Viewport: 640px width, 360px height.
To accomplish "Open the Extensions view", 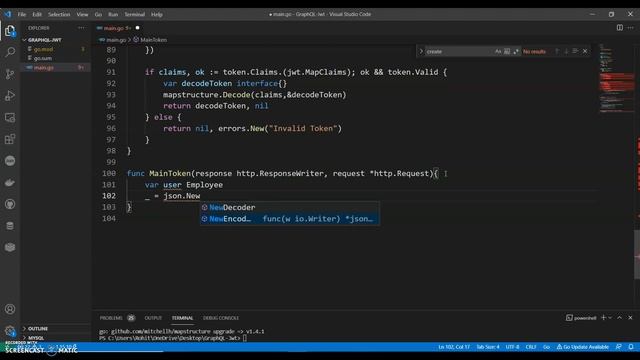I will 10,139.
